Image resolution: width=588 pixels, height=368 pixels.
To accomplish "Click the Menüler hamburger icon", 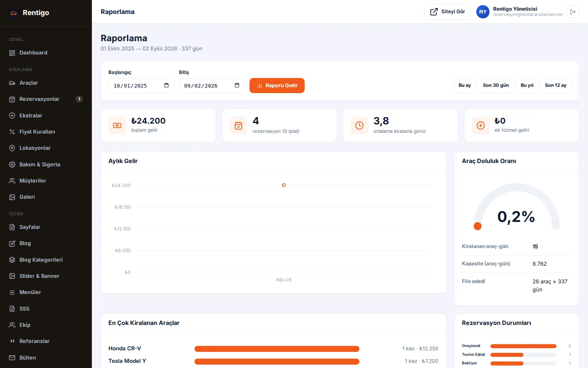I will (12, 293).
